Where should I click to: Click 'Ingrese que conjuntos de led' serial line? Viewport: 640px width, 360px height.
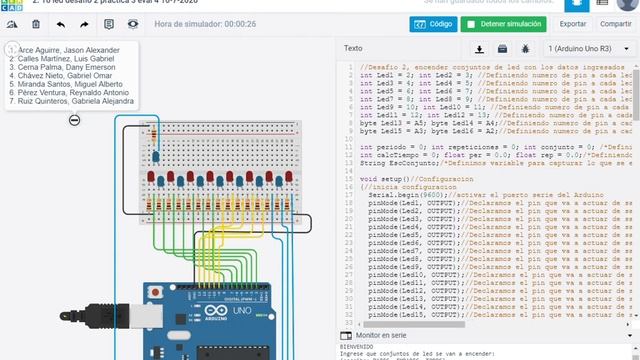[417, 354]
